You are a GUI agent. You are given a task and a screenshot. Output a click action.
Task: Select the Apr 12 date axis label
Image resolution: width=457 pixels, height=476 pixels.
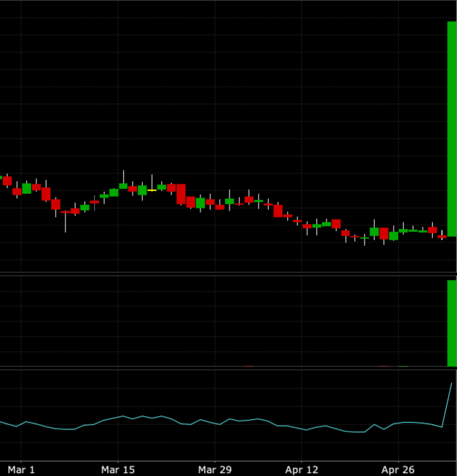pos(302,469)
